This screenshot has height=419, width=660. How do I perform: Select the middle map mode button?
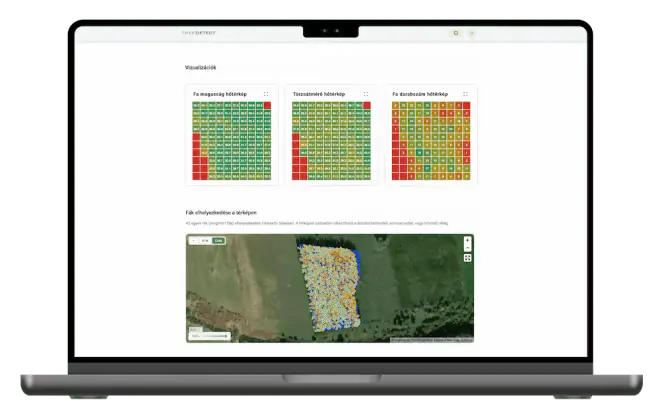click(205, 240)
